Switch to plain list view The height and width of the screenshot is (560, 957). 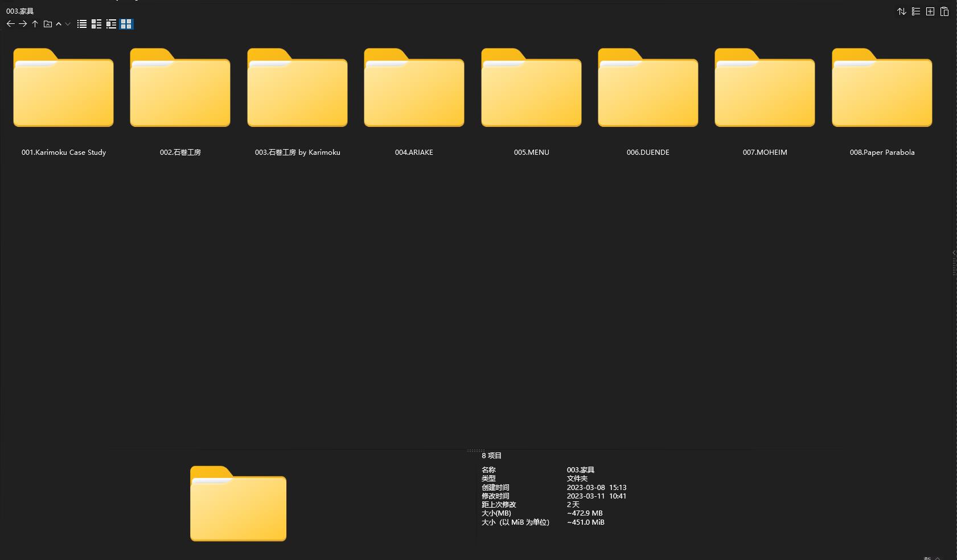pos(82,24)
